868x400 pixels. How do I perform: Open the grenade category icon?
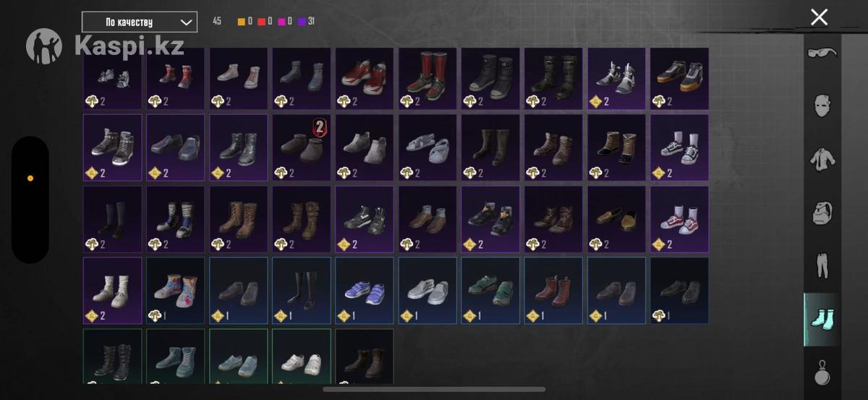(822, 373)
